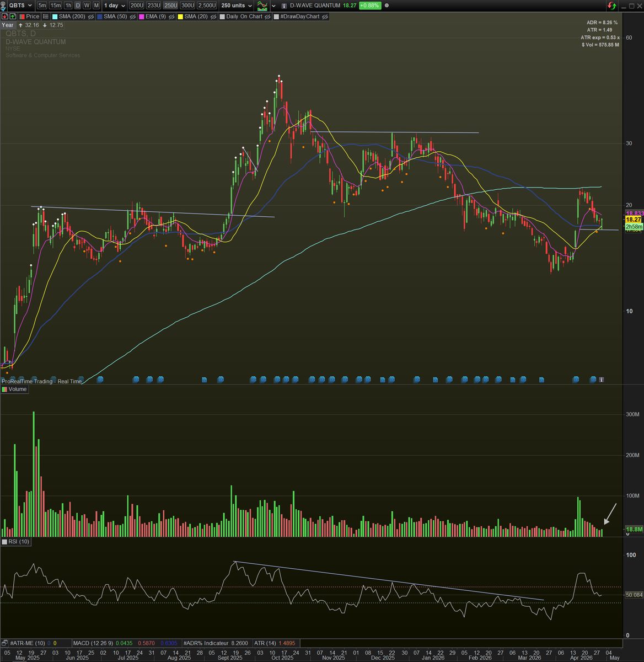Switch to the 1h timeframe

68,6
